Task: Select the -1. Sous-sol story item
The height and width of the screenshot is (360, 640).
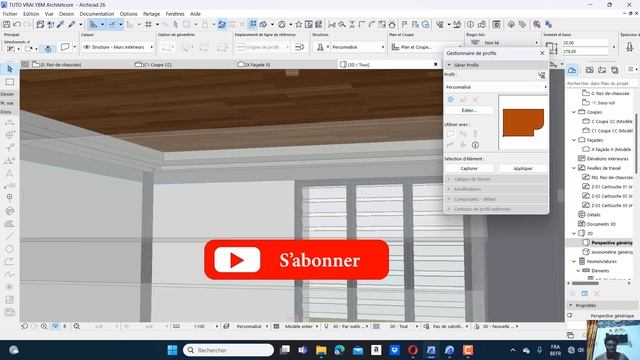Action: [x=603, y=103]
